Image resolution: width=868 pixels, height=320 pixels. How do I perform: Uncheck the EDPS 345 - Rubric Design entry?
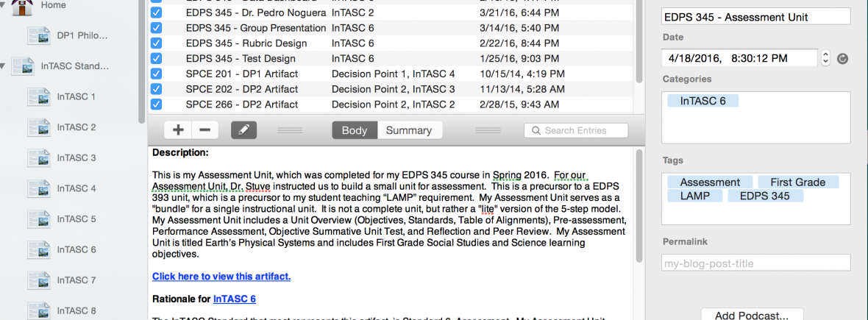coord(156,43)
